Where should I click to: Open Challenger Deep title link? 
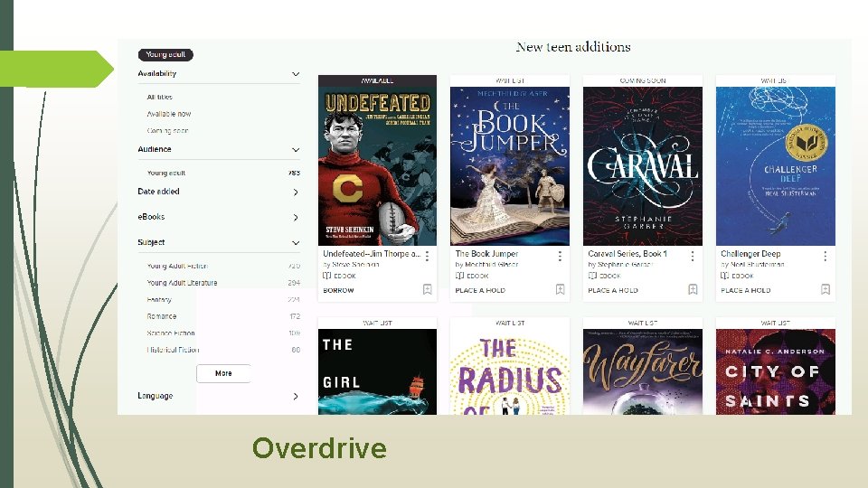[750, 254]
